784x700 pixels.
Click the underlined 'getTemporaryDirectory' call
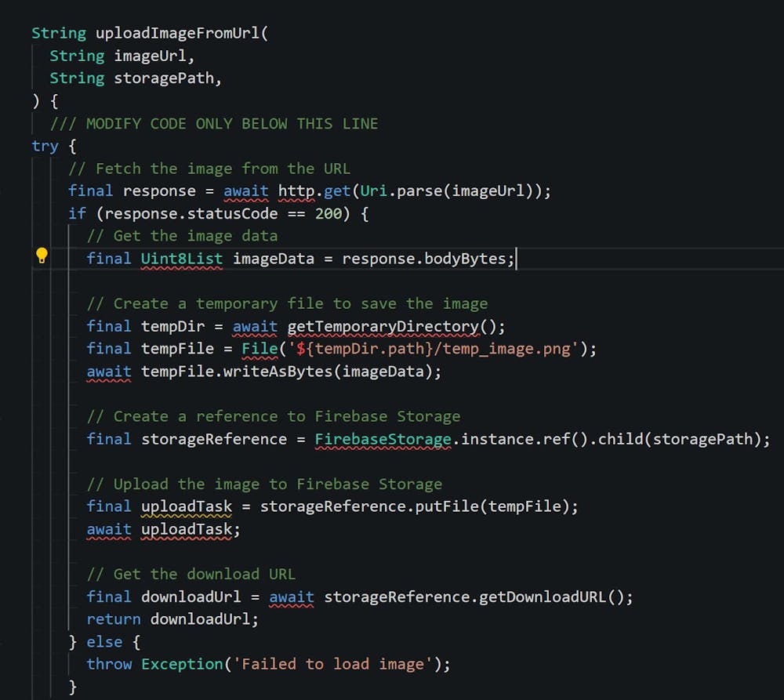click(x=383, y=327)
